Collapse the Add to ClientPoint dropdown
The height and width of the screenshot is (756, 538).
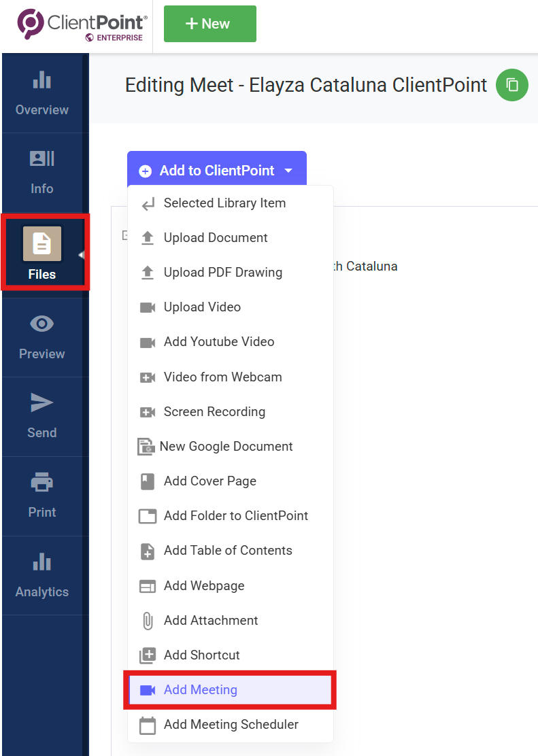pyautogui.click(x=217, y=170)
